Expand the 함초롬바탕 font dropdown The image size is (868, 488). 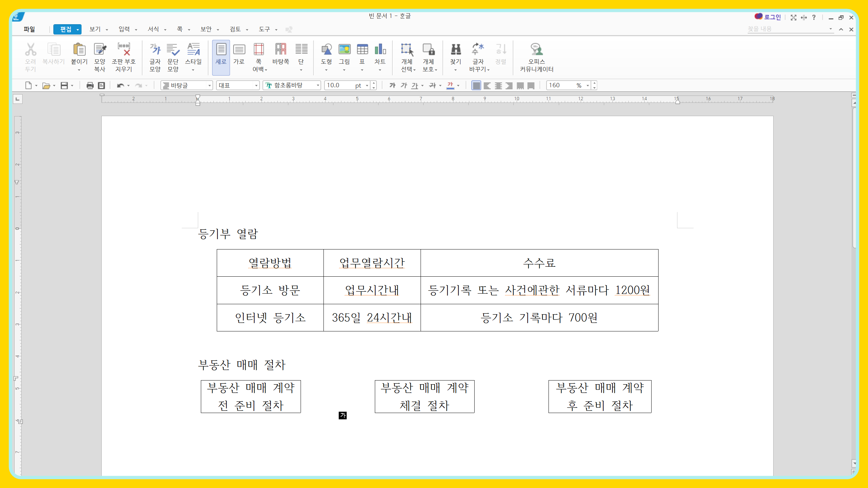pyautogui.click(x=318, y=86)
